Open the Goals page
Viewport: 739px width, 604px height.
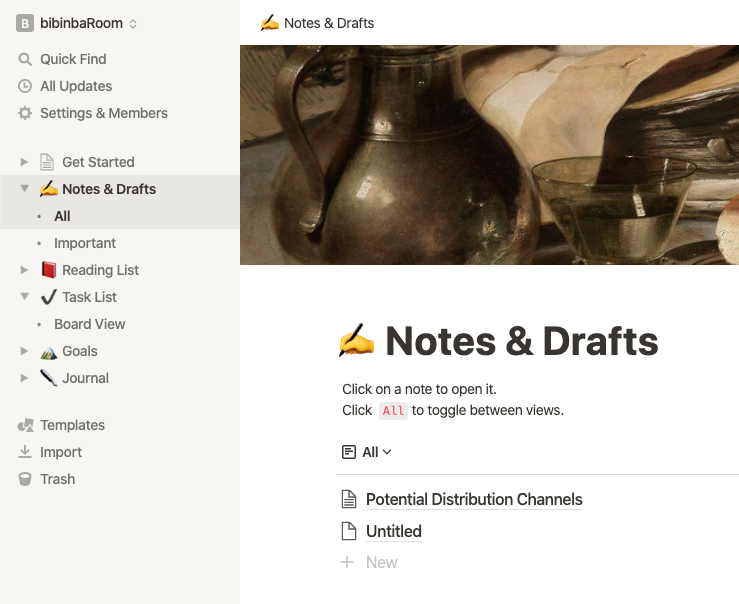(80, 351)
